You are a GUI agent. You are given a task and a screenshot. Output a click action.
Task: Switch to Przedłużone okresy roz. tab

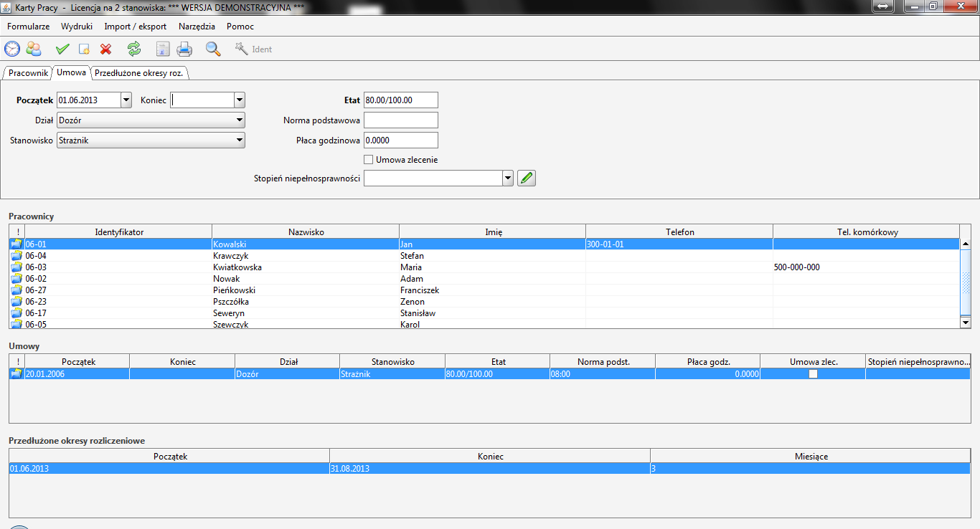[139, 73]
